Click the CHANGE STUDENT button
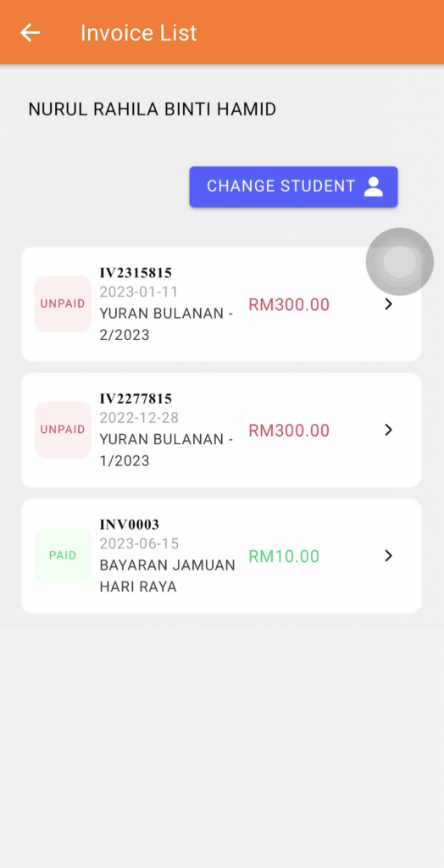444x868 pixels. 293,186
